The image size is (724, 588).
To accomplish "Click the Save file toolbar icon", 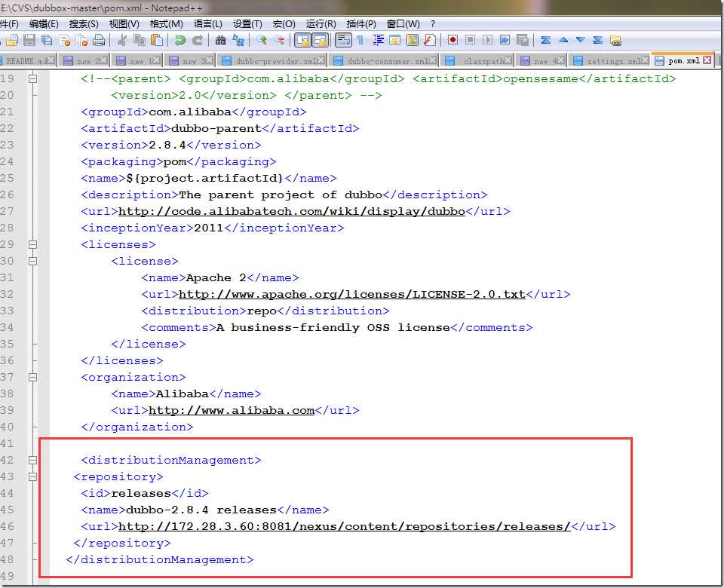I will click(x=29, y=41).
